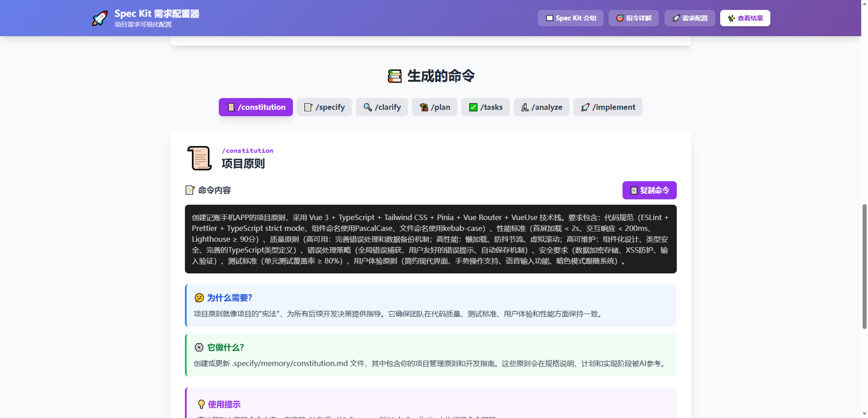
Task: Click the page vertical scrollbar thumb
Action: point(864,267)
